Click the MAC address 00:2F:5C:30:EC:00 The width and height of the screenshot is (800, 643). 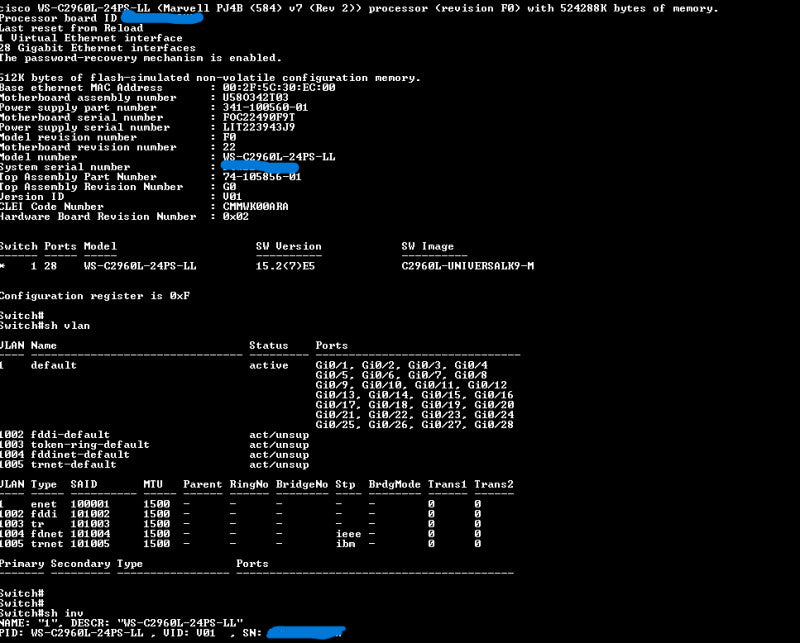[279, 87]
